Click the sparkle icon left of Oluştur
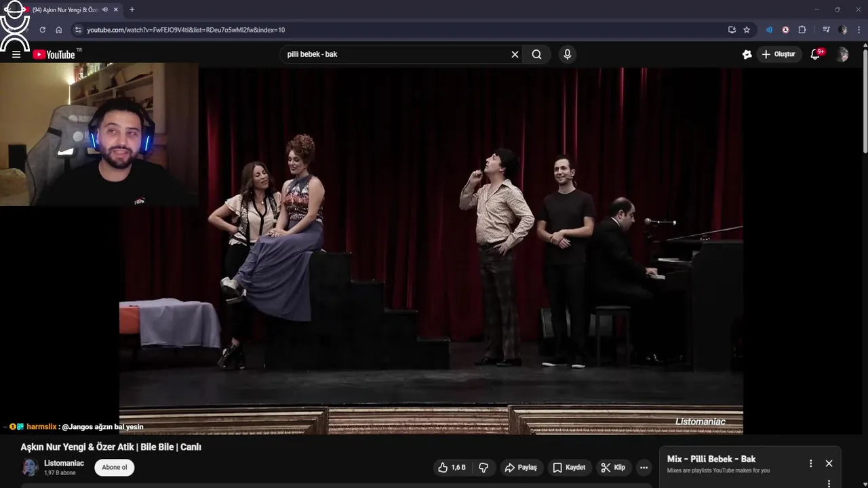This screenshot has height=488, width=868. (x=747, y=54)
